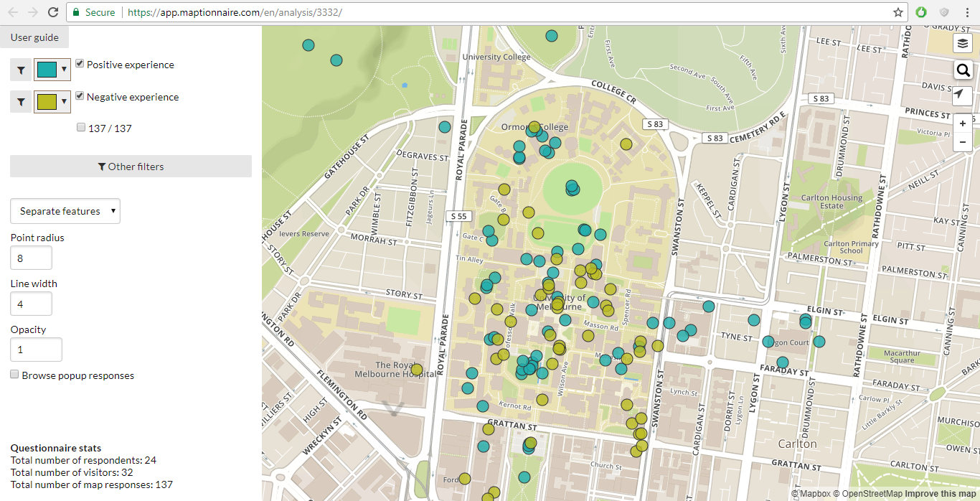Zoom in the map with plus
This screenshot has width=980, height=501.
(963, 123)
